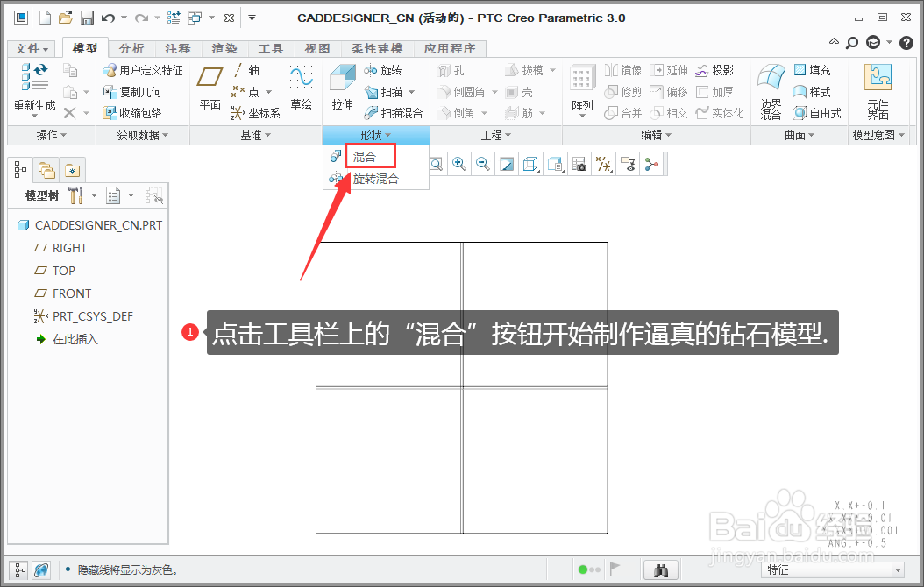Viewport: 924px width, 587px height.
Task: Toggle datum display filters in graphics toolbar
Action: (603, 164)
